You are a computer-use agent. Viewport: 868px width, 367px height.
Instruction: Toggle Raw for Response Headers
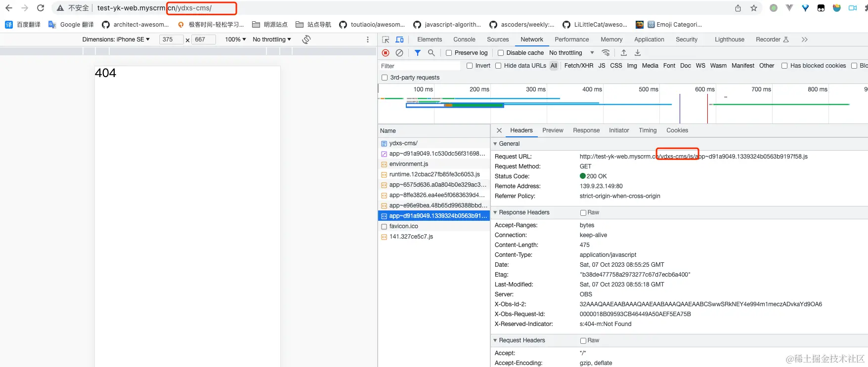583,213
